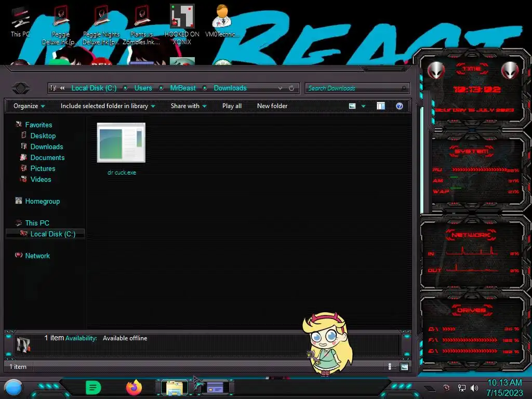Image resolution: width=532 pixels, height=399 pixels.
Task: Click the F:\ drive usage bar in gadget
Action: 470,340
